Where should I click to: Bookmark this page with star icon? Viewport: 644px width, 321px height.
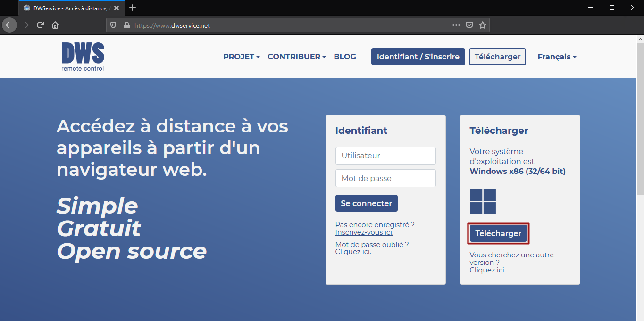482,25
